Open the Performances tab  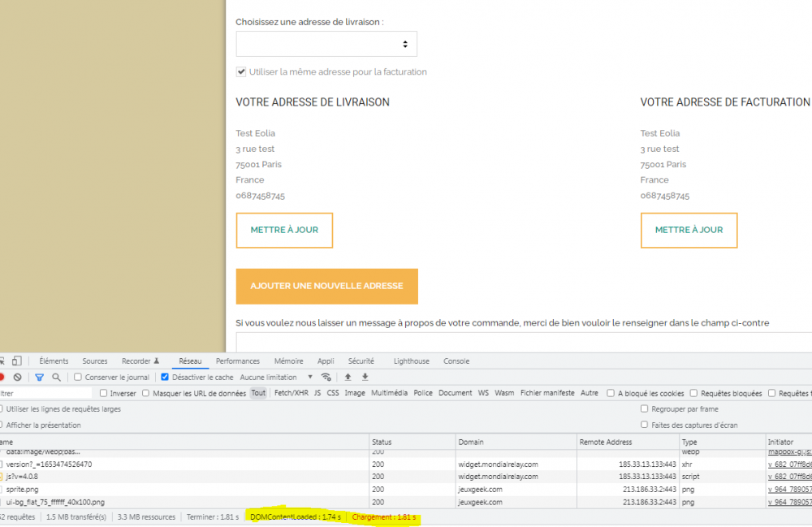[x=238, y=361]
